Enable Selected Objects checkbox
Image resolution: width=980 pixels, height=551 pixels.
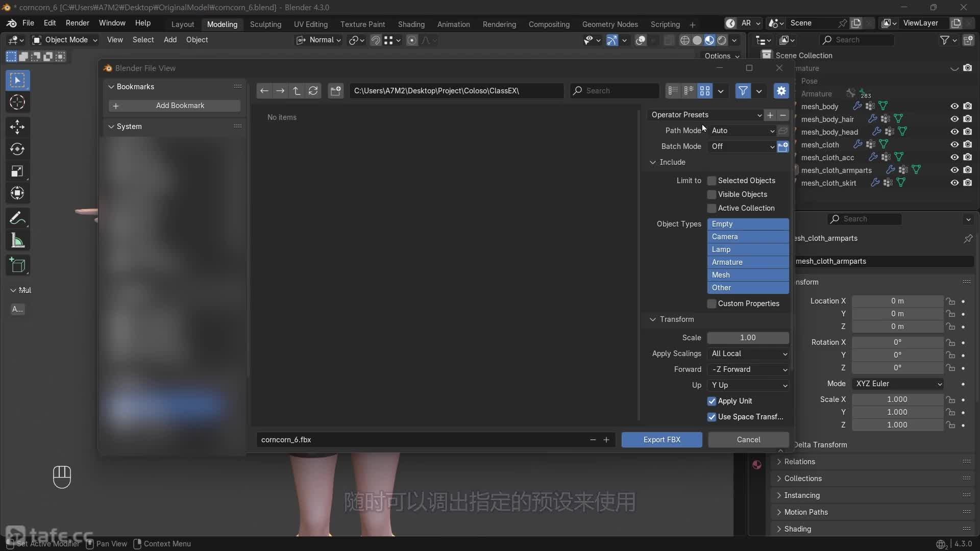tap(712, 181)
